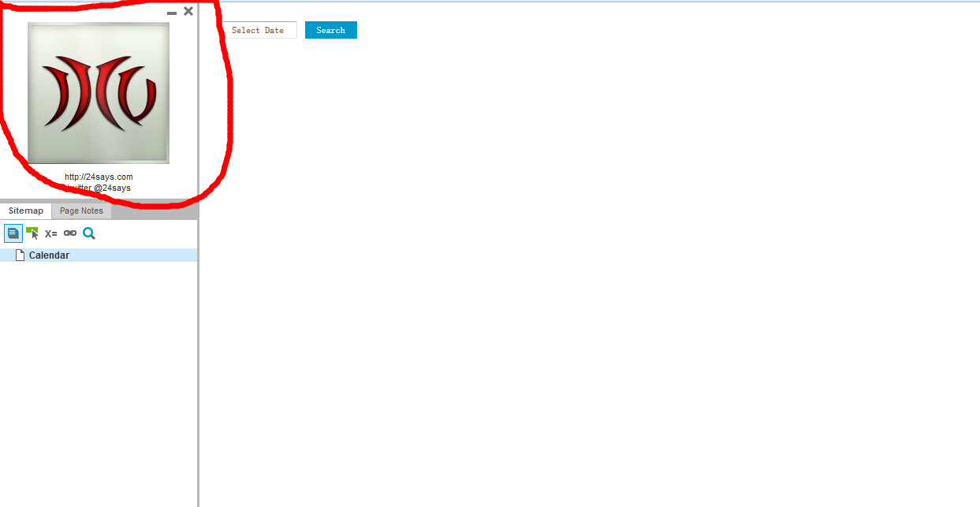Close the sidebar panel with X icon
Screen dimensions: 980x507
[188, 11]
